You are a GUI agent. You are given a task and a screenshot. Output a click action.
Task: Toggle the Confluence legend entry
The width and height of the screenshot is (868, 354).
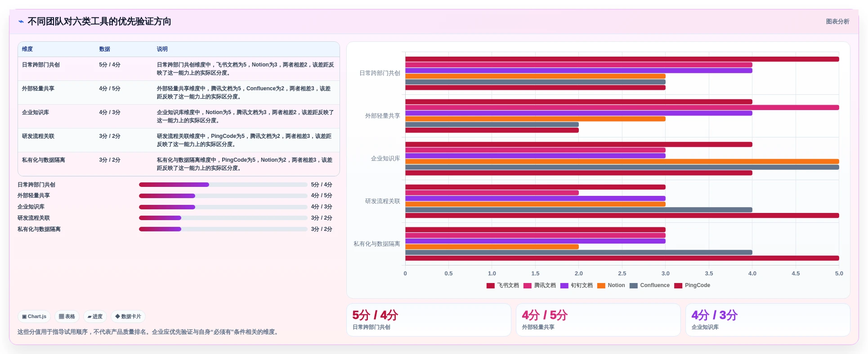650,285
